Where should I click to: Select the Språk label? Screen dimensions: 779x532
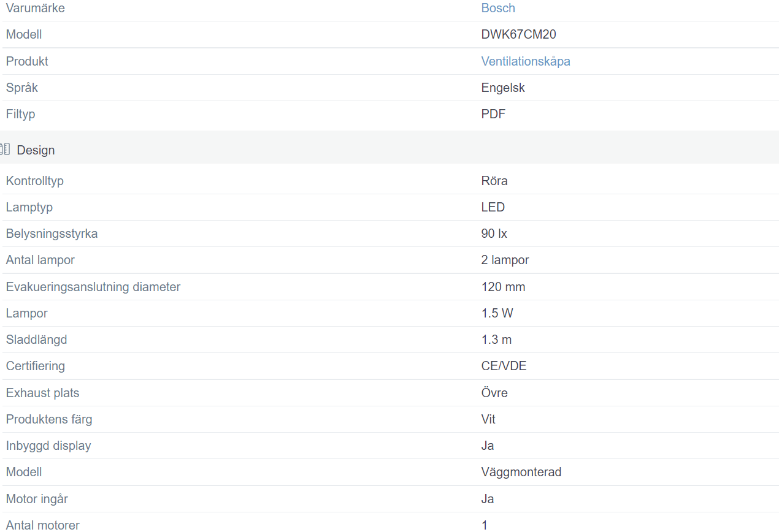pyautogui.click(x=22, y=88)
